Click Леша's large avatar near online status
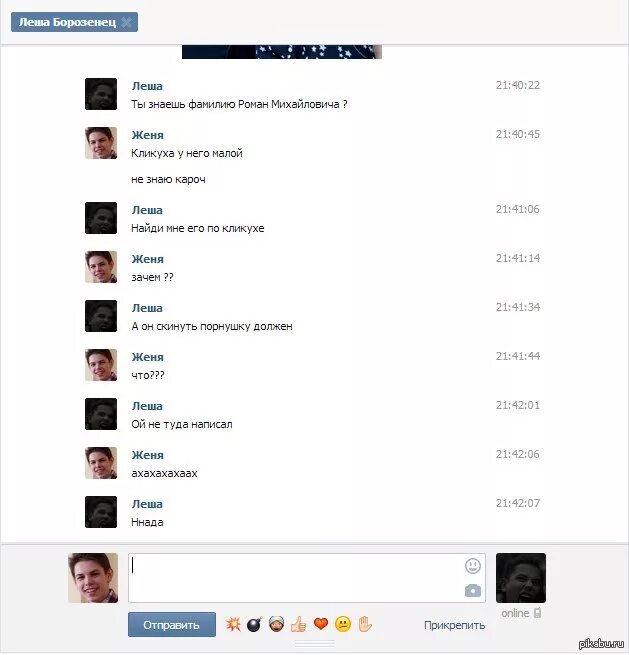Viewport: 629px width, 655px height. (x=520, y=578)
